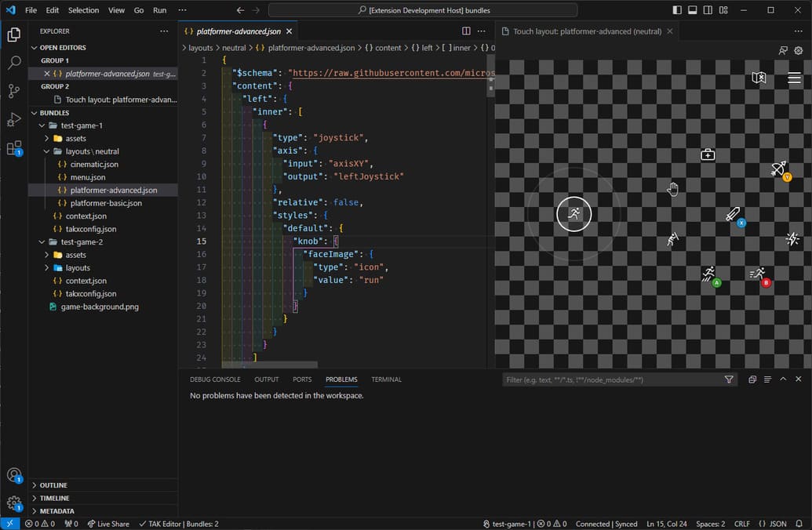Image resolution: width=812 pixels, height=530 pixels.
Task: Open the Source Control view
Action: 13,91
